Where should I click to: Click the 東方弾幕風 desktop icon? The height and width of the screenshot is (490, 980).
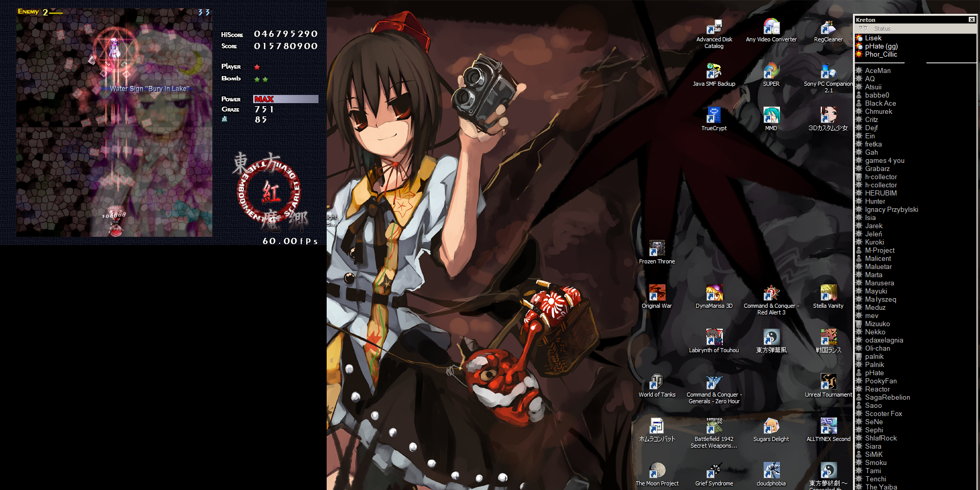point(771,341)
